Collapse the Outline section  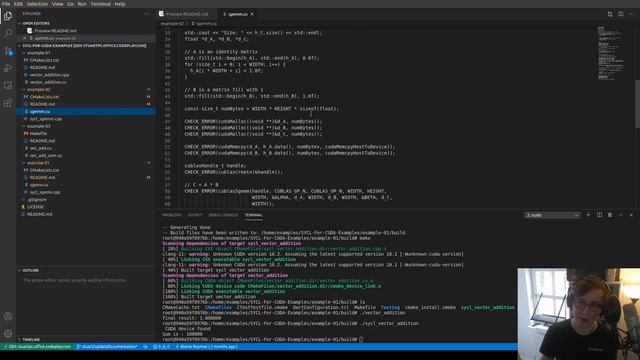click(31, 270)
